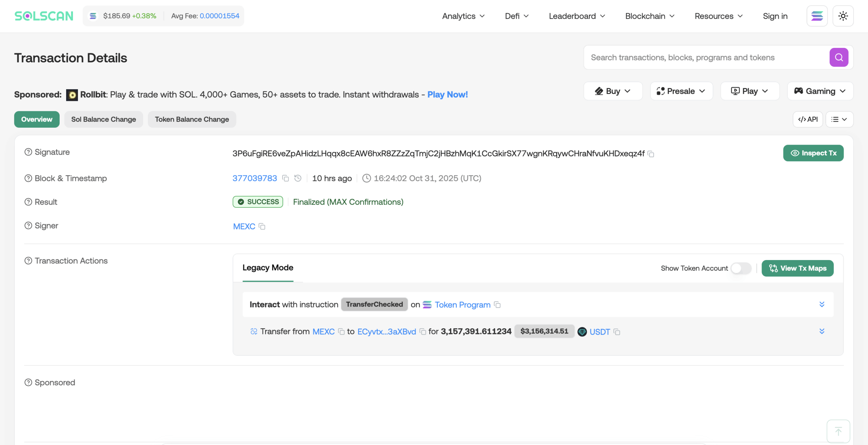Open the ECyvtx...3aXBvd recipient address link
This screenshot has height=445, width=868.
387,332
